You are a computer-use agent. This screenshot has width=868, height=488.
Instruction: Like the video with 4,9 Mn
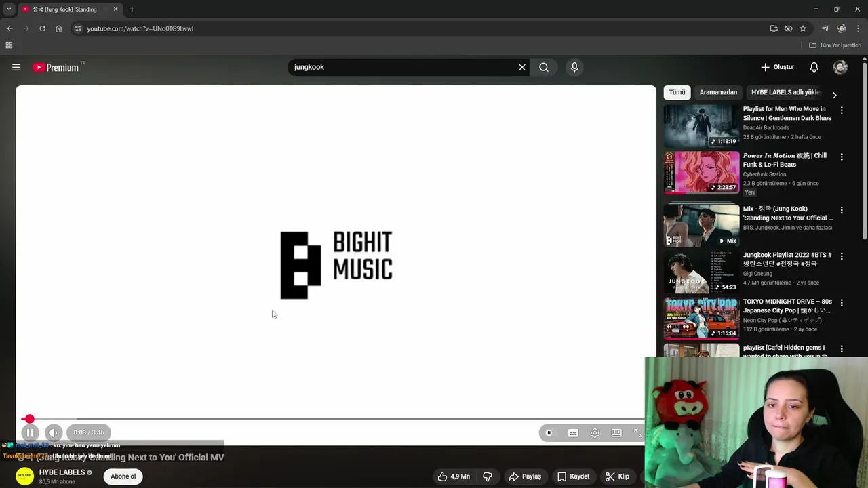pyautogui.click(x=454, y=476)
